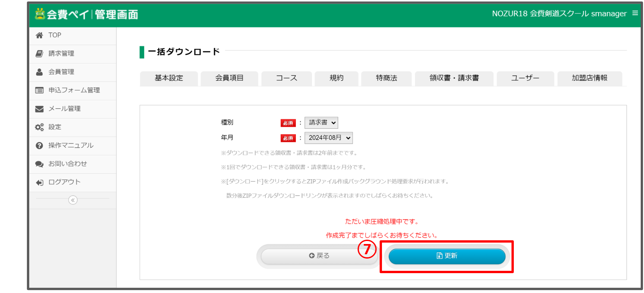The image size is (644, 293).
Task: Open the 年月 dropdown showing 2024年08月
Action: [328, 138]
